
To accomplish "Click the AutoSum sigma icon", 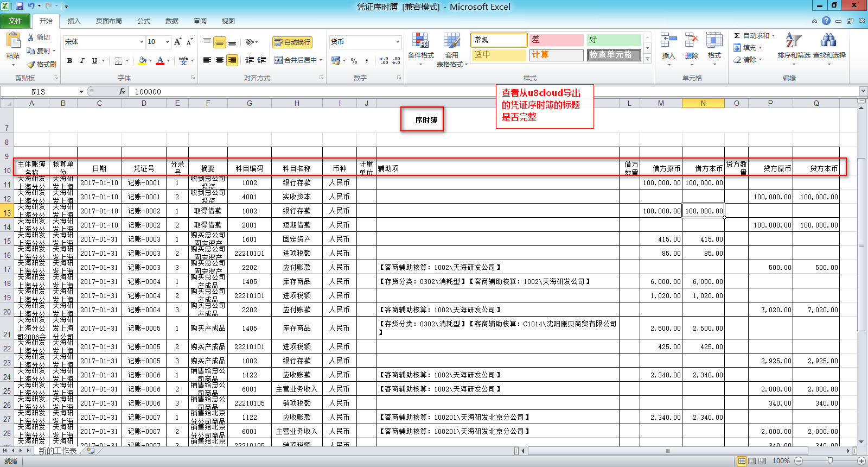I will 737,36.
